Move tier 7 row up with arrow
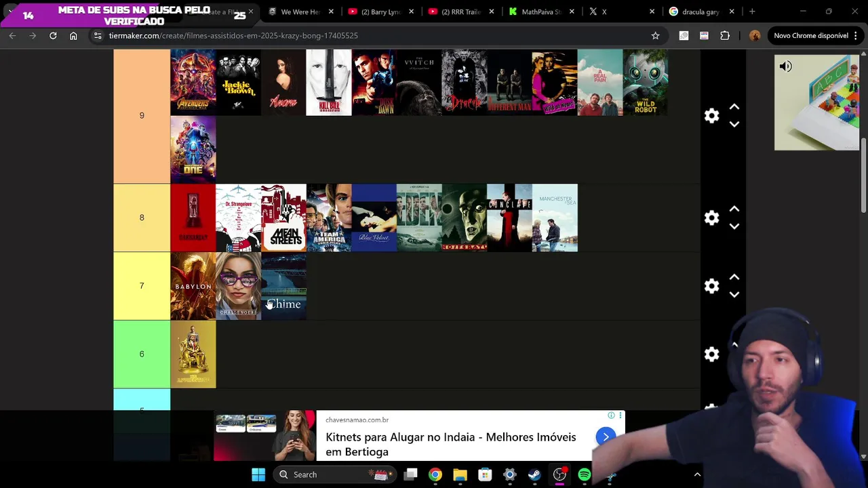868x488 pixels. coord(734,278)
